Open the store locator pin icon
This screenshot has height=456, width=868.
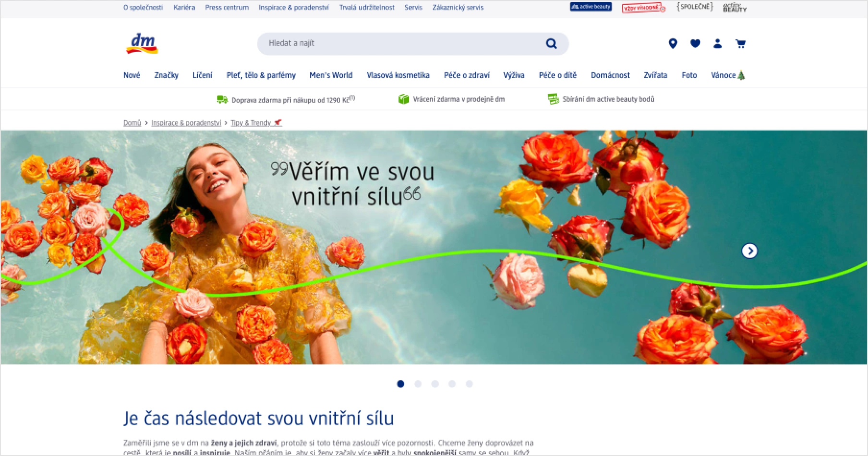click(673, 44)
